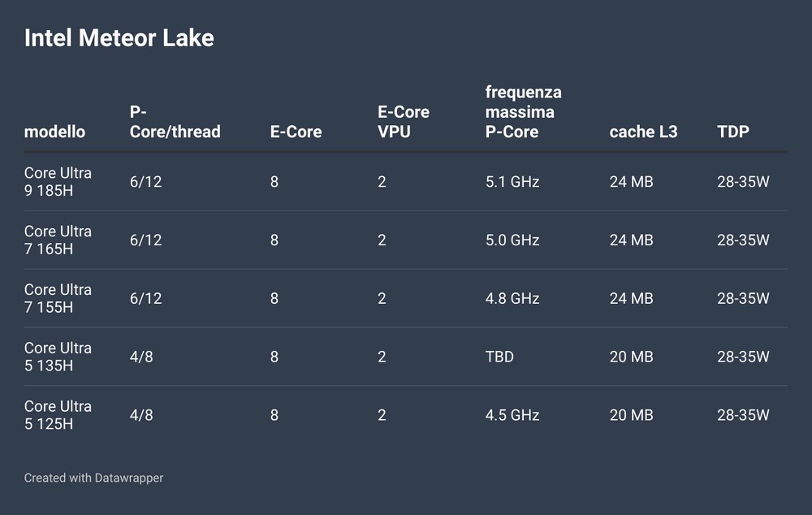The image size is (812, 515).
Task: Click 4/8 core count for 125H
Action: tap(140, 415)
